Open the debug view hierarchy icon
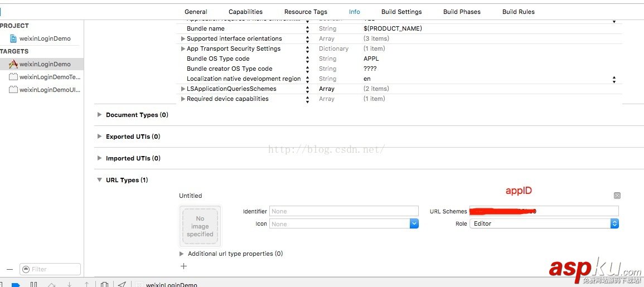 (x=105, y=284)
